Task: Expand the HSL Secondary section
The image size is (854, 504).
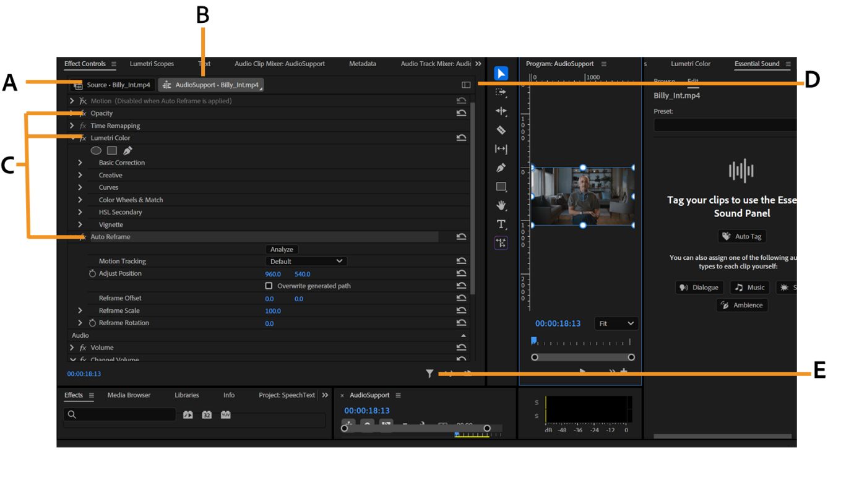Action: [80, 212]
